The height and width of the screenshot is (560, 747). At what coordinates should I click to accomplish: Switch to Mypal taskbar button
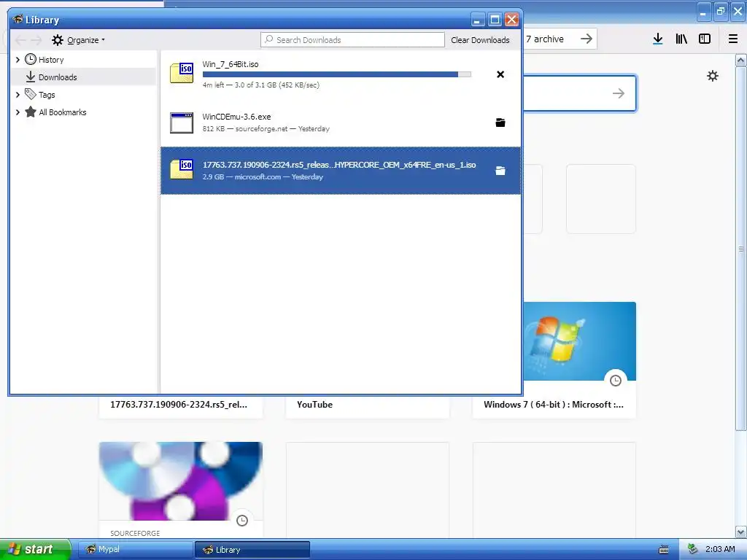(135, 550)
